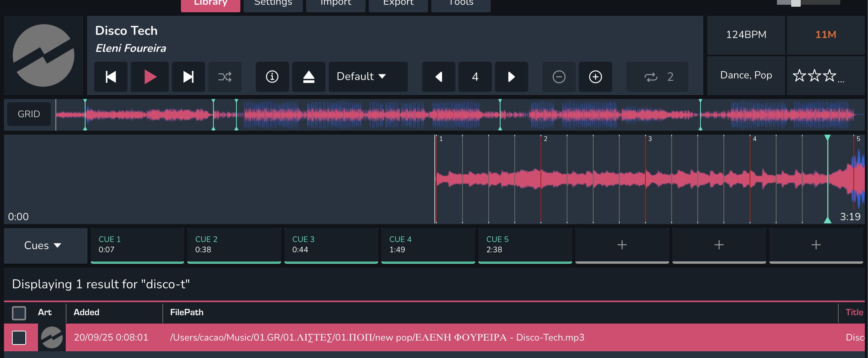Skip to the next track
This screenshot has width=868, height=358.
(x=188, y=77)
